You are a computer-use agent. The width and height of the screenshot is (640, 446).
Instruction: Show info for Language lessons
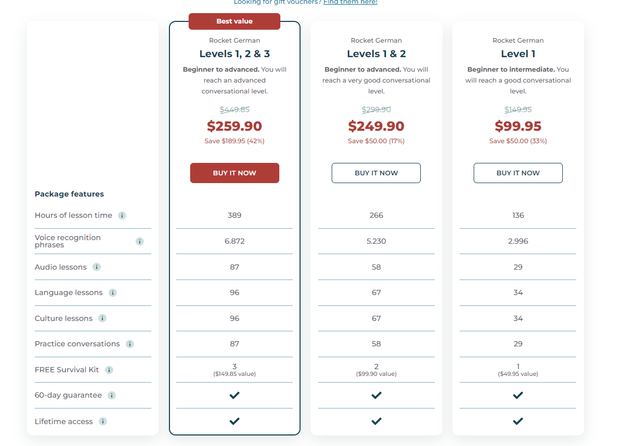pos(112,293)
